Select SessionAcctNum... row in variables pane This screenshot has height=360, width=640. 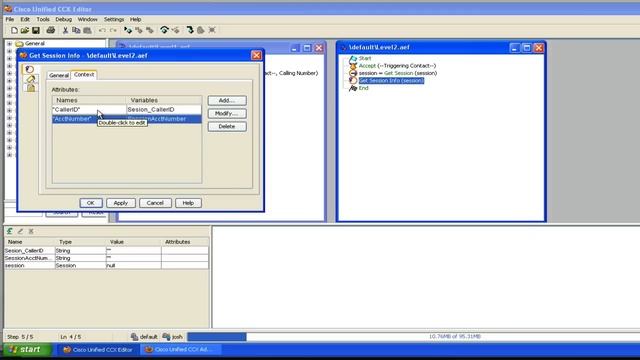106,258
